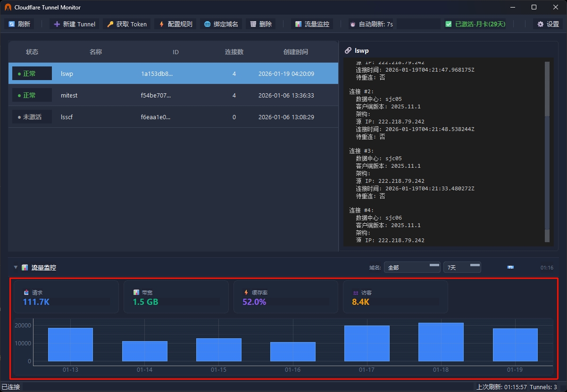Viewport: 567px width, 392px height.
Task: Select the mitest tunnel row
Action: tap(173, 95)
